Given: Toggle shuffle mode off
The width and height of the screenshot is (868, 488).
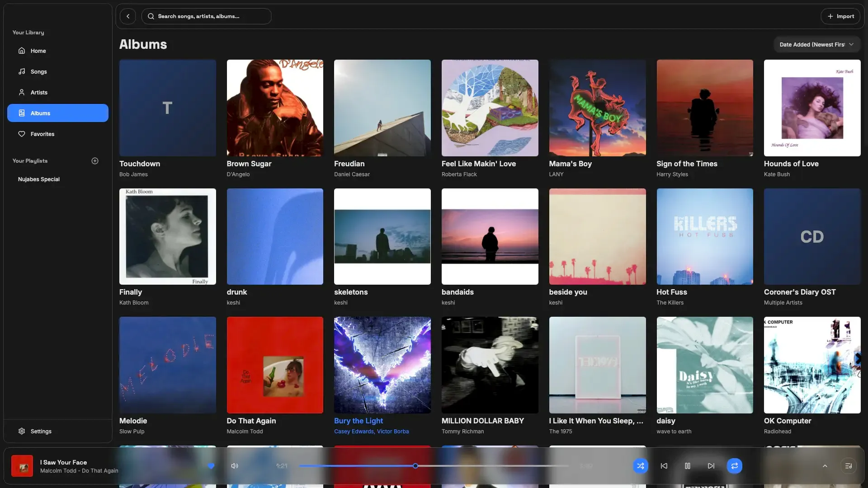Looking at the screenshot, I should (641, 466).
